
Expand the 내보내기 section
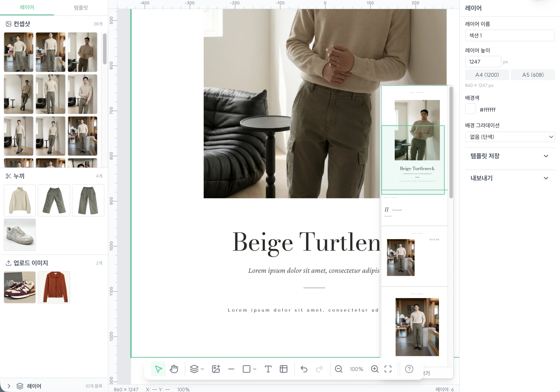(x=510, y=178)
